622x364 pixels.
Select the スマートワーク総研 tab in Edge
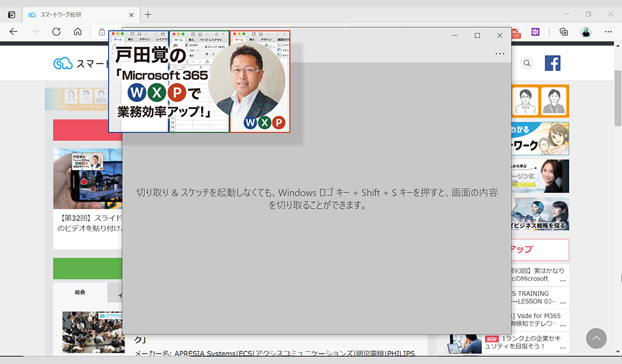81,15
